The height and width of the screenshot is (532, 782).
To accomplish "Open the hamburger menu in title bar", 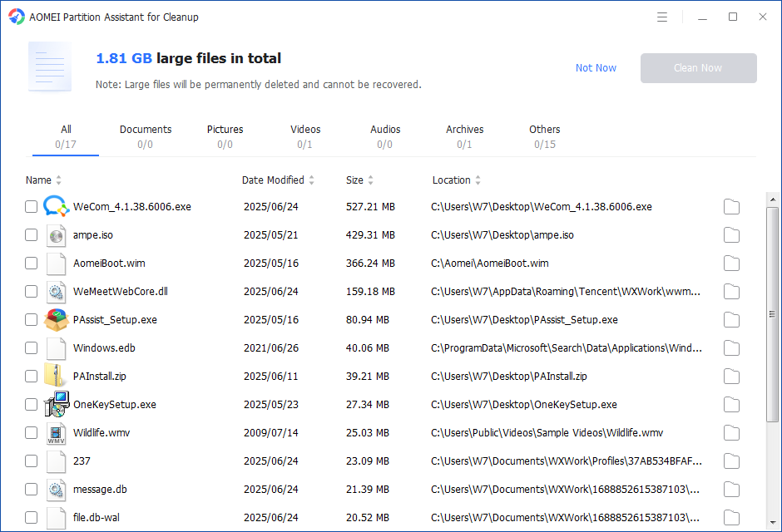I will [662, 17].
